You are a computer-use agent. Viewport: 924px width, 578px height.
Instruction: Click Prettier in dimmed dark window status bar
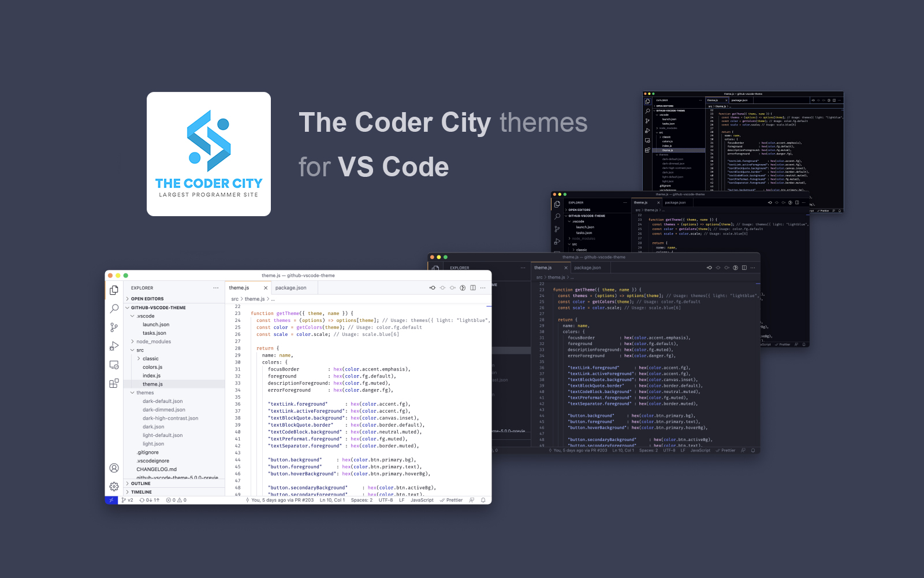coord(726,450)
